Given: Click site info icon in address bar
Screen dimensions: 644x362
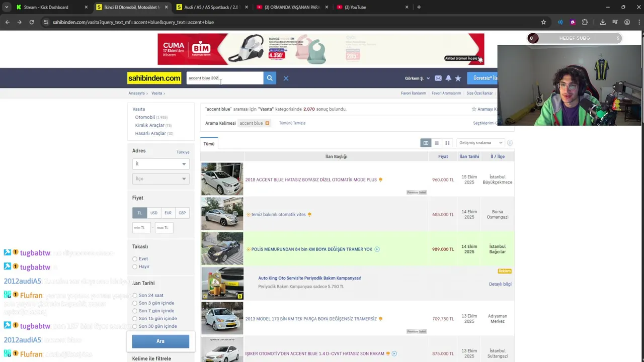Looking at the screenshot, I should pyautogui.click(x=46, y=22).
